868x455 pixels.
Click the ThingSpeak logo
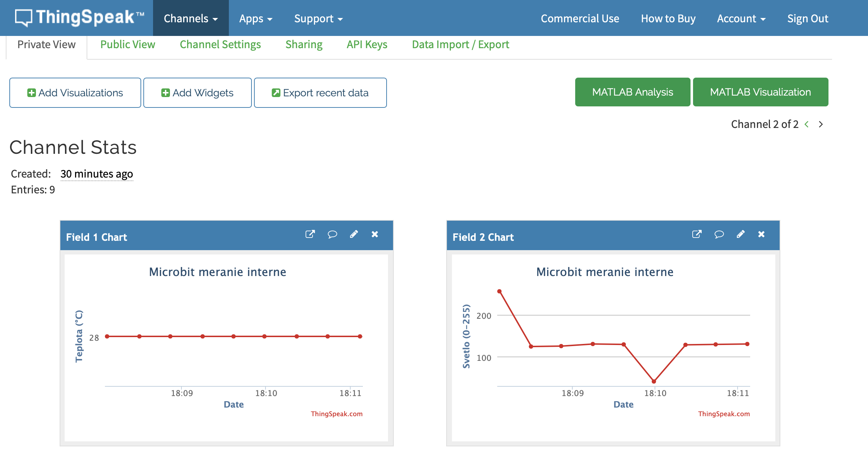click(80, 18)
